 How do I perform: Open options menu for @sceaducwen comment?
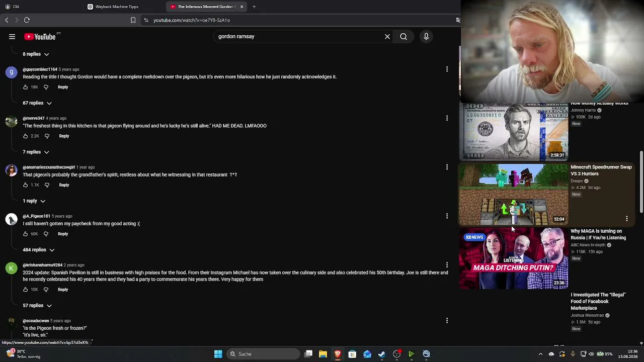(447, 321)
